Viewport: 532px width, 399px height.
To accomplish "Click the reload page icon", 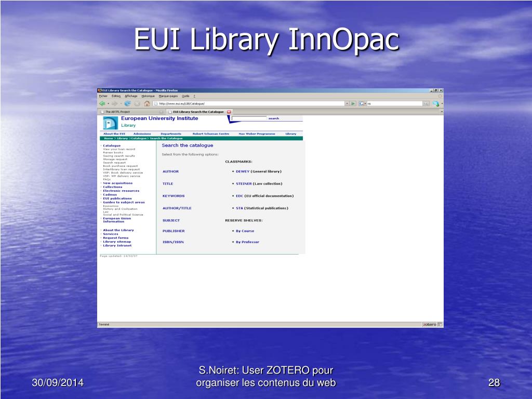I will click(x=128, y=103).
